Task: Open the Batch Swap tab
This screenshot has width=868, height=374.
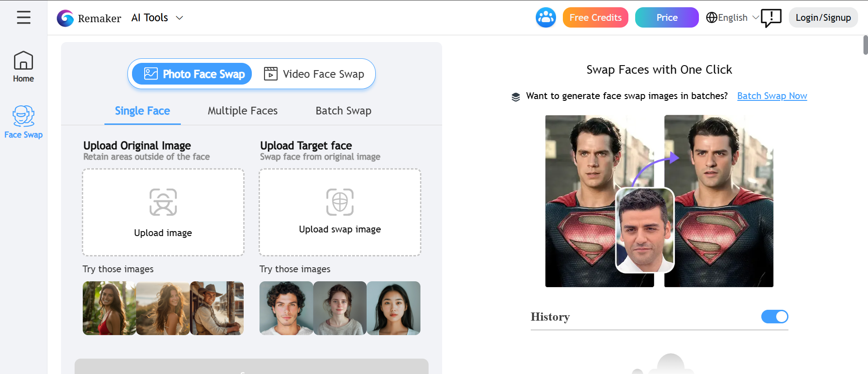Action: [344, 111]
